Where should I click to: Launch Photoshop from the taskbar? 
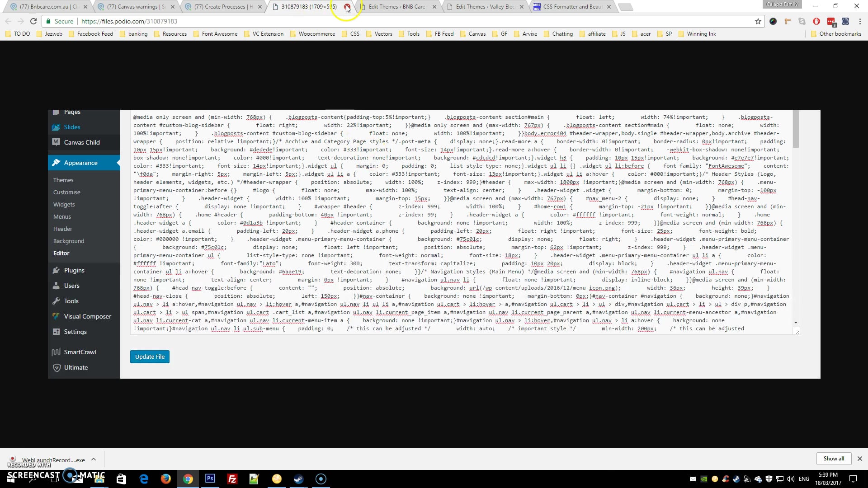(210, 479)
